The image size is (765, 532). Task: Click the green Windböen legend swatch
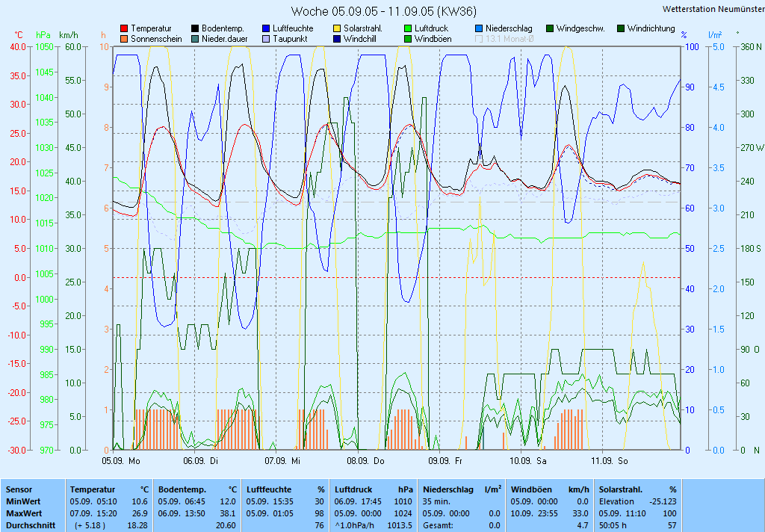tap(408, 39)
